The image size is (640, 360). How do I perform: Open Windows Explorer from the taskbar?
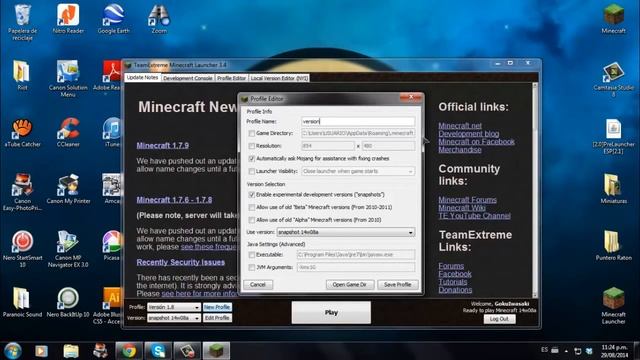tap(71, 351)
